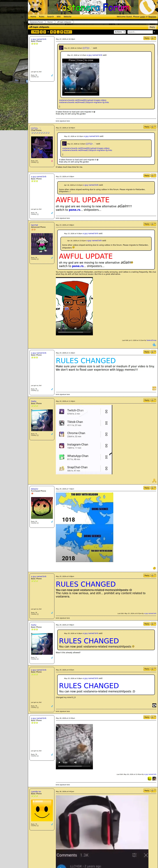The width and height of the screenshot is (158, 868).
Task: Click the search settings gear icon
Action: pyautogui.click(x=154, y=32)
